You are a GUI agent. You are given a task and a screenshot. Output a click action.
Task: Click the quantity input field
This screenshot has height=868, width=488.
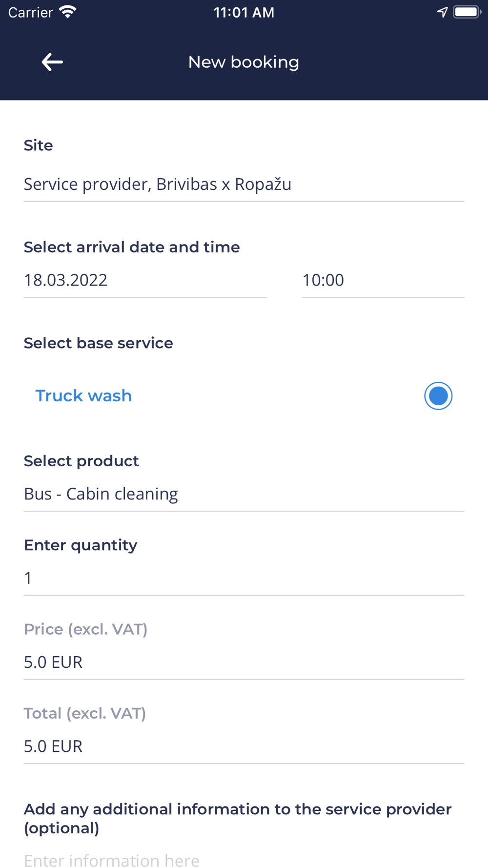click(244, 578)
